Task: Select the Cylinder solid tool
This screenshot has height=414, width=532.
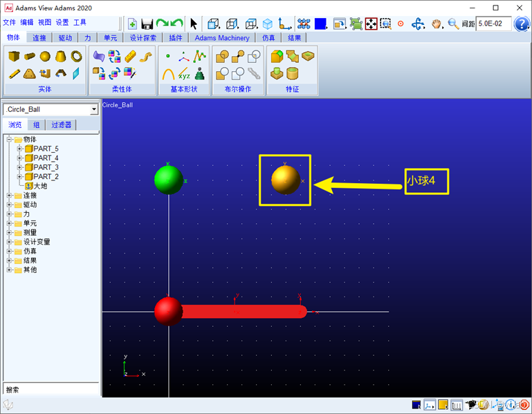Action: (30, 56)
